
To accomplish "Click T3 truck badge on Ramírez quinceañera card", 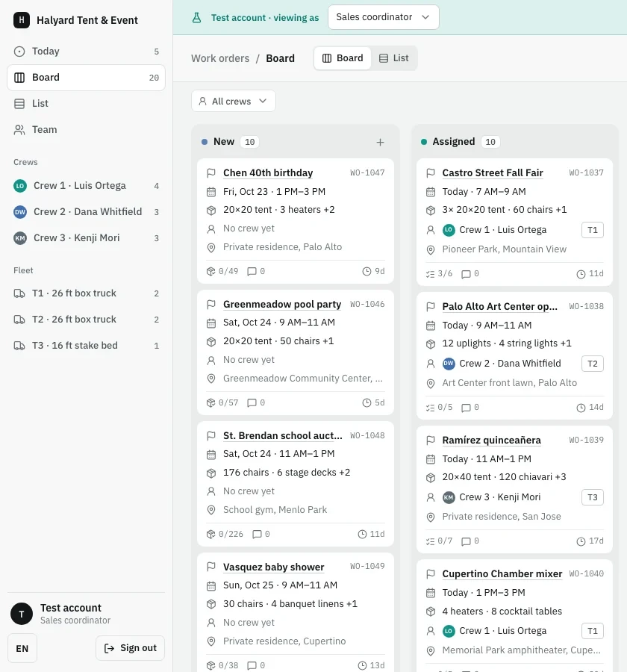I will 592,497.
